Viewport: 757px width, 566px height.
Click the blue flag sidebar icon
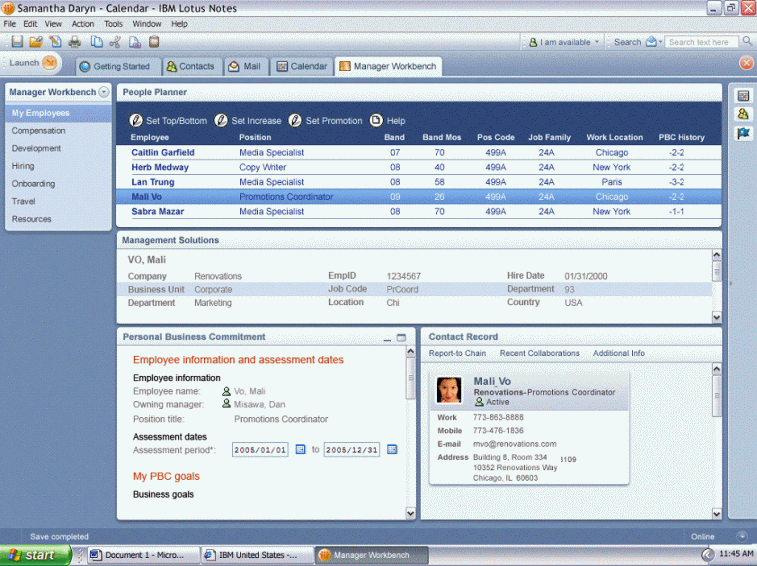coord(743,133)
